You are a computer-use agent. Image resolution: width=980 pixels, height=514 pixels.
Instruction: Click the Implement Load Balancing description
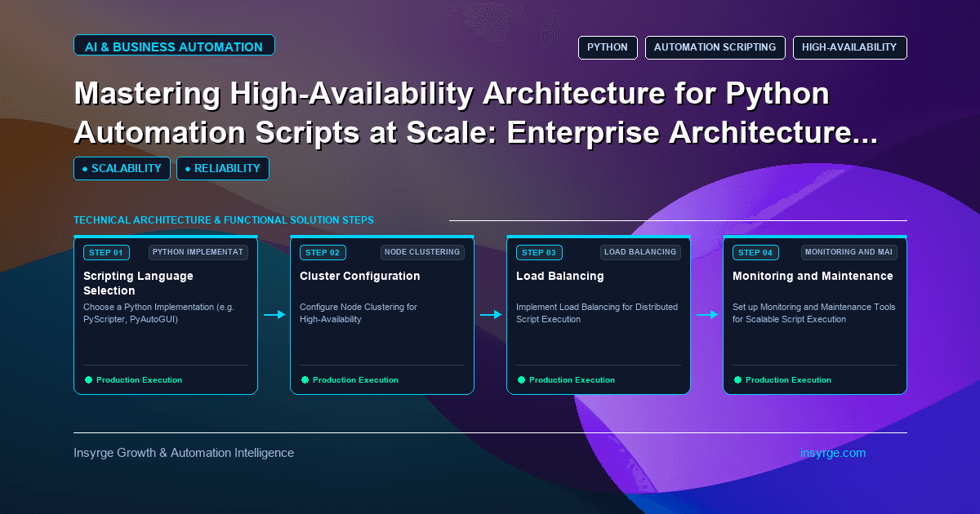[x=597, y=313]
